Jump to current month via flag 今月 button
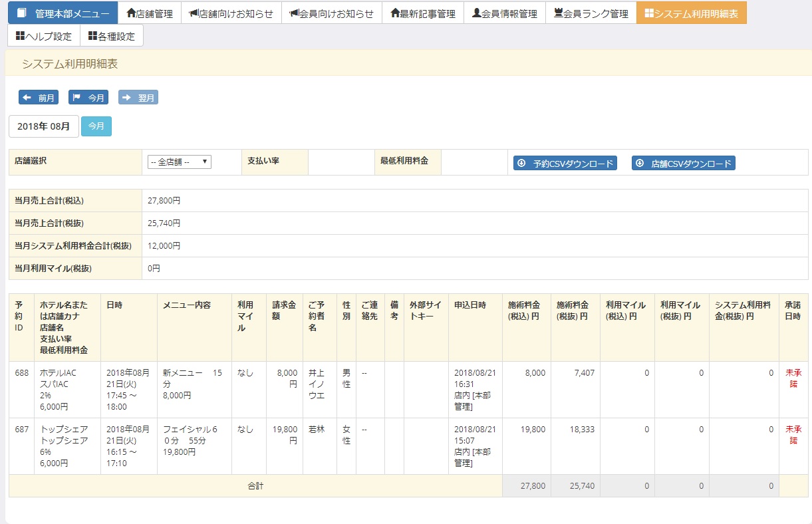Viewport: 812px width, 524px height. 88,98
